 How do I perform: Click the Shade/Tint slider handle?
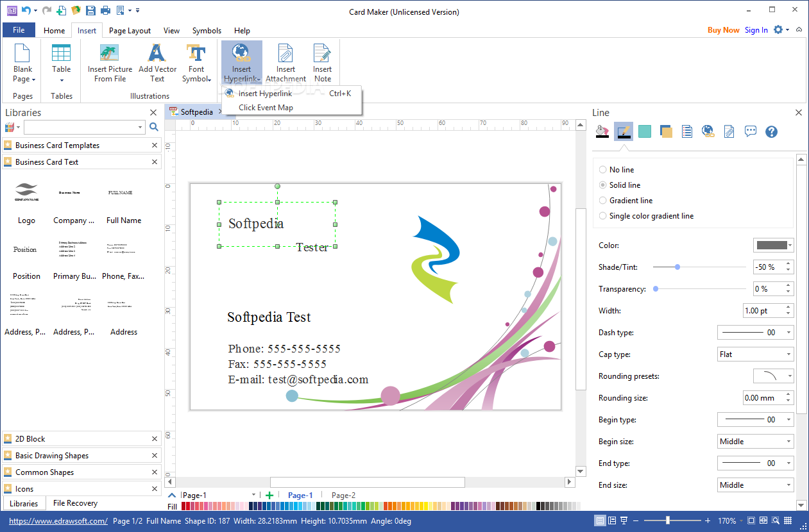(x=677, y=267)
